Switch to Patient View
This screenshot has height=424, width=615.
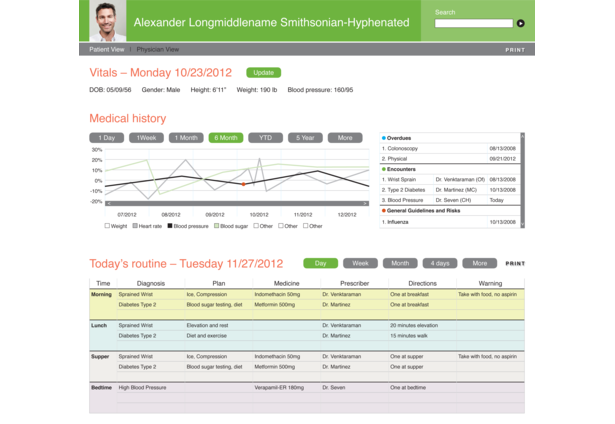pyautogui.click(x=107, y=49)
